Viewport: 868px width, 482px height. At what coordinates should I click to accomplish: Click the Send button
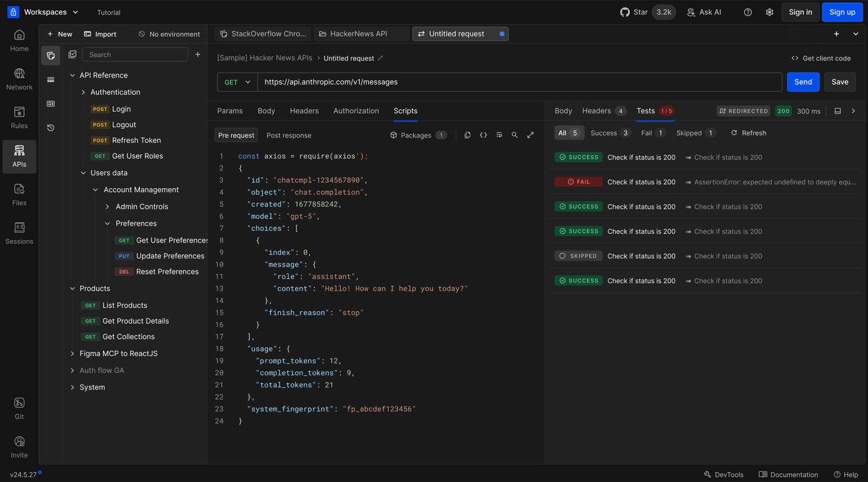tap(803, 82)
